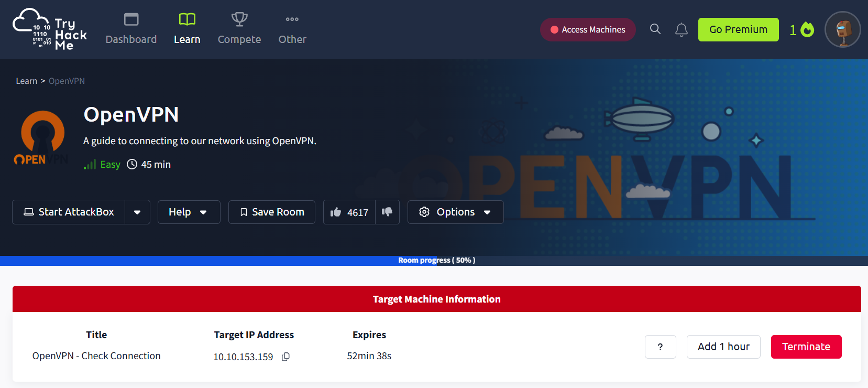Screen dimensions: 868x388
Task: Open the TryHackMe logo home link
Action: (x=50, y=29)
